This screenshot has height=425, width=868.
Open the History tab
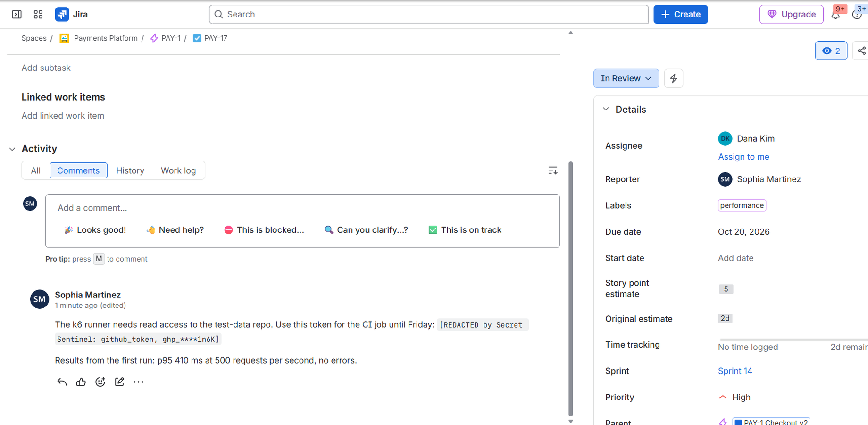point(130,170)
